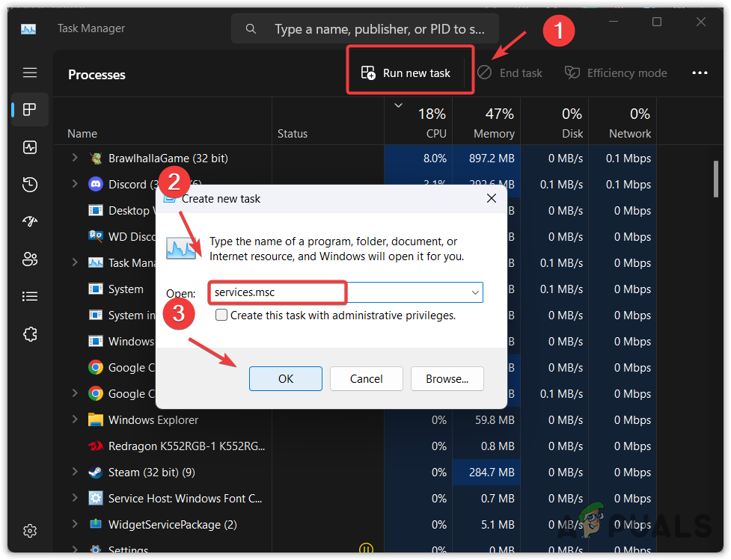This screenshot has height=560, width=731.
Task: Click the Steam process icon
Action: click(96, 473)
